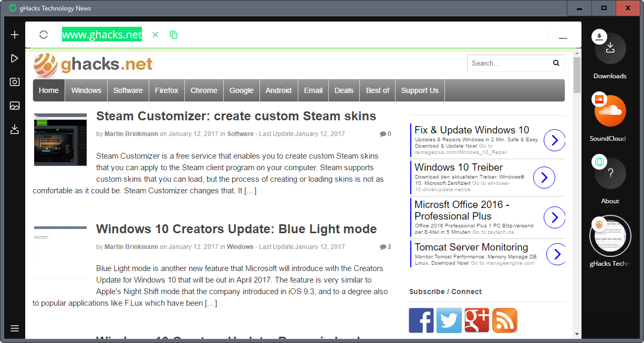Click the Steam Customizer article thumbnail
This screenshot has height=343, width=644.
point(60,139)
